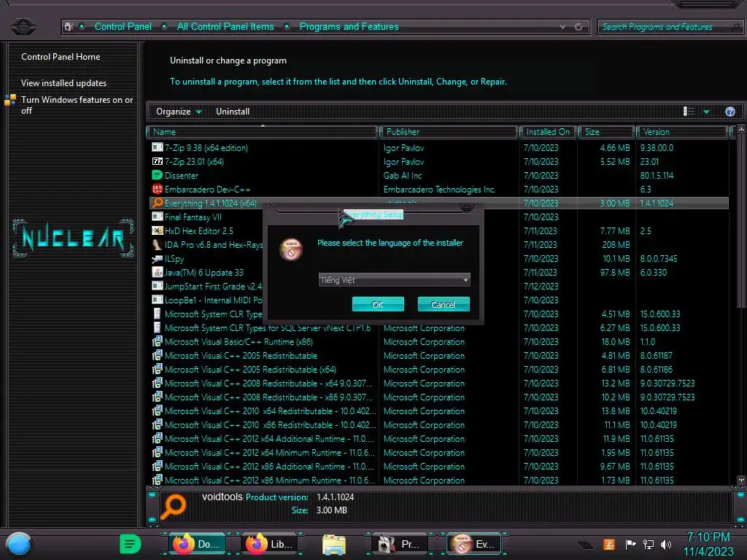Sort by Publisher column header
The width and height of the screenshot is (747, 560).
pos(449,132)
